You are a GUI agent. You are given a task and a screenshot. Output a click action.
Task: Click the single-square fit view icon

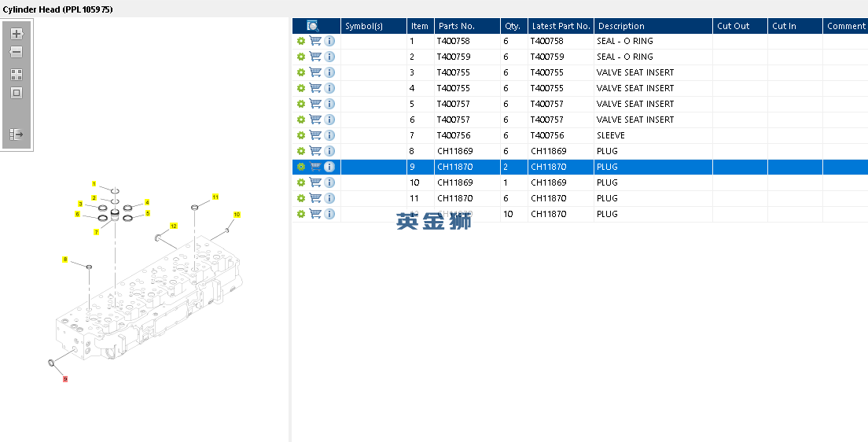(17, 93)
